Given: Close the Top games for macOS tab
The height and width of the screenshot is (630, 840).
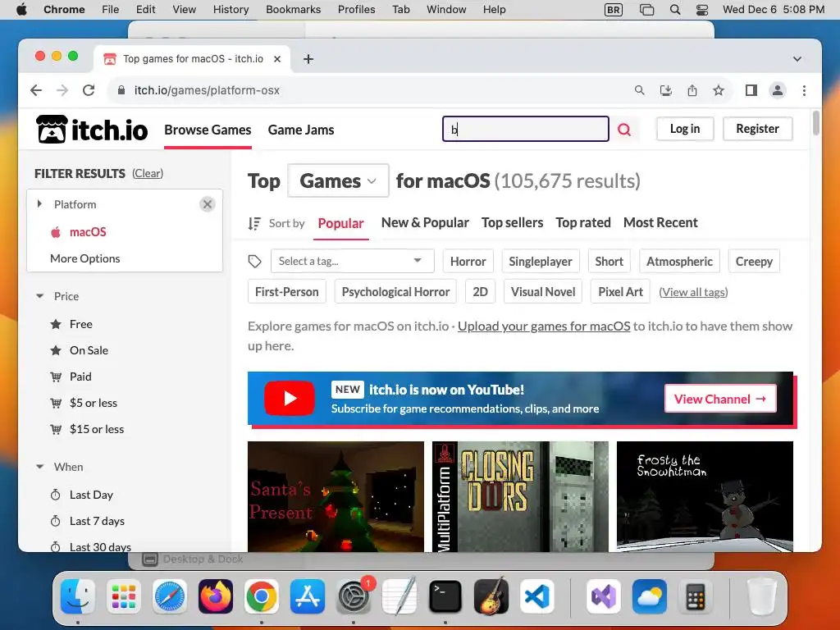Looking at the screenshot, I should [277, 59].
